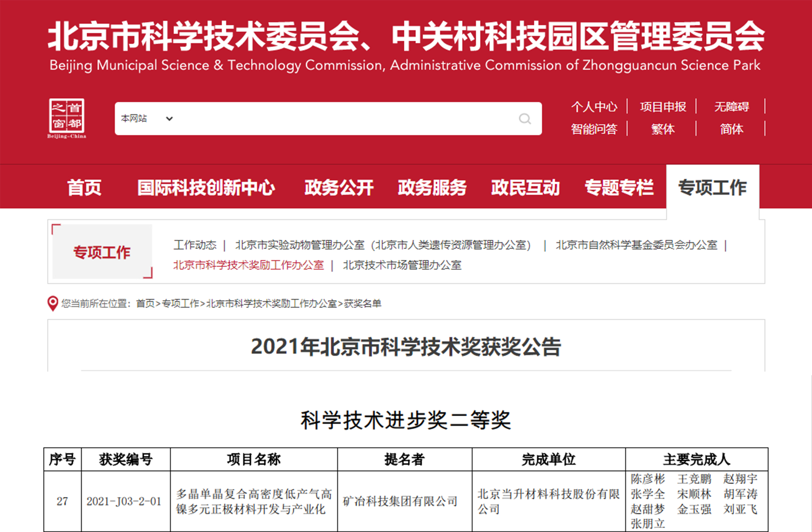Enable 无障碍 accessibility mode

coord(732,107)
